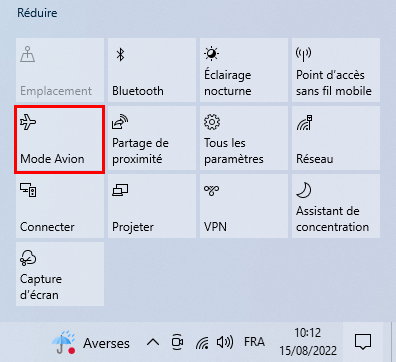Toggle the Emplacement location tile
The height and width of the screenshot is (362, 396).
pos(60,70)
